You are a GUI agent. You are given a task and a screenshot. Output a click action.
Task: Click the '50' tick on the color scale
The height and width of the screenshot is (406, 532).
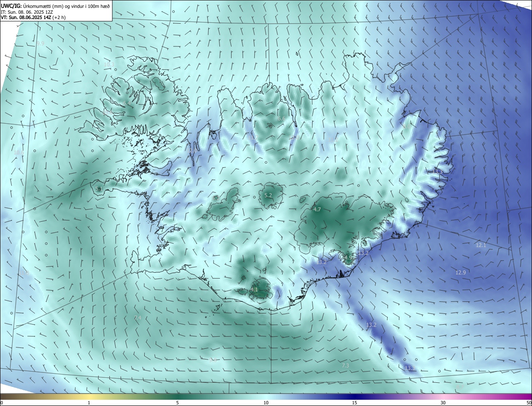click(x=529, y=403)
